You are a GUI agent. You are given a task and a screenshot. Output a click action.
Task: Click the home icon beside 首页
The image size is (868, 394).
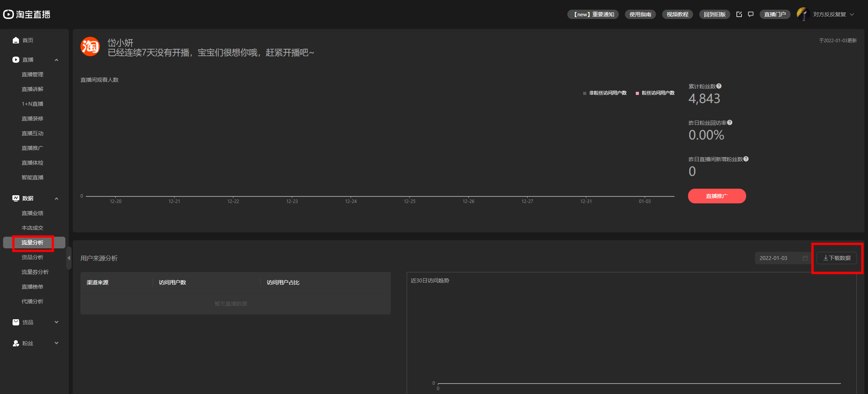[16, 40]
